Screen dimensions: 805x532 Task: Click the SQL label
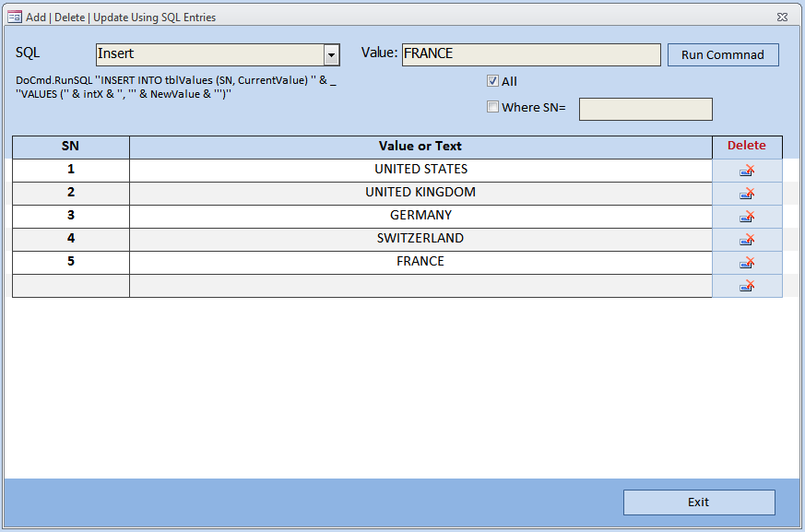(28, 53)
